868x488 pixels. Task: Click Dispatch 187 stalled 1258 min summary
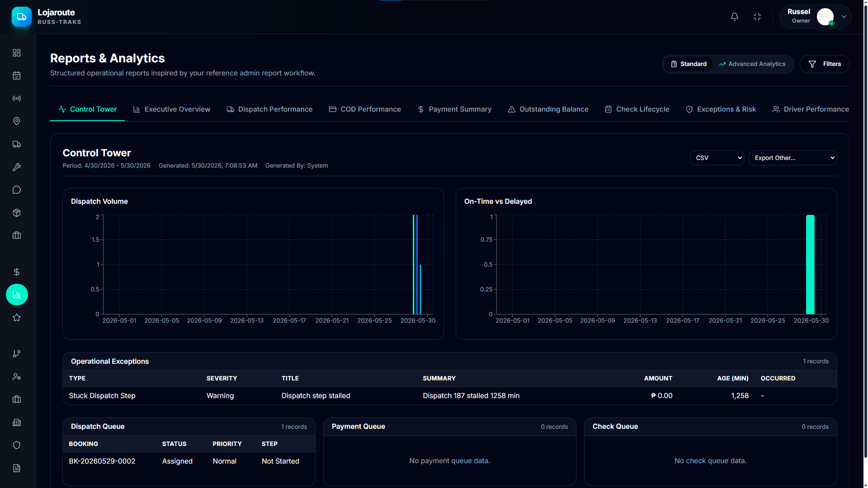[x=471, y=396]
